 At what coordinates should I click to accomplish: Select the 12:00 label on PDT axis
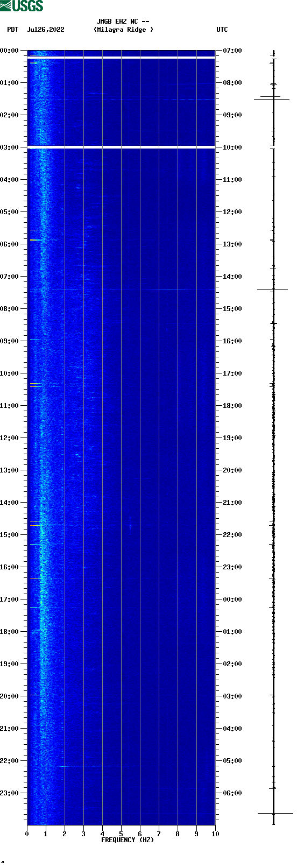(9, 438)
